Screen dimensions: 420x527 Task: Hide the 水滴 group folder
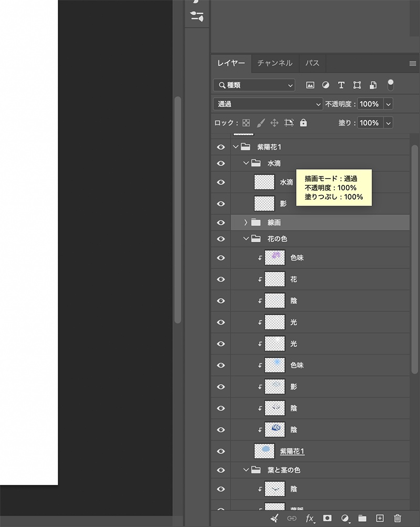click(221, 163)
